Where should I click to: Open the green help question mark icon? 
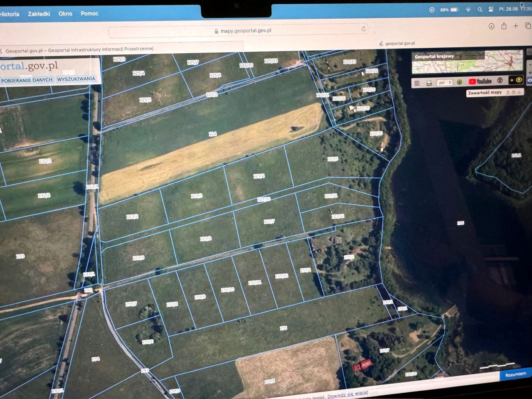tap(459, 82)
